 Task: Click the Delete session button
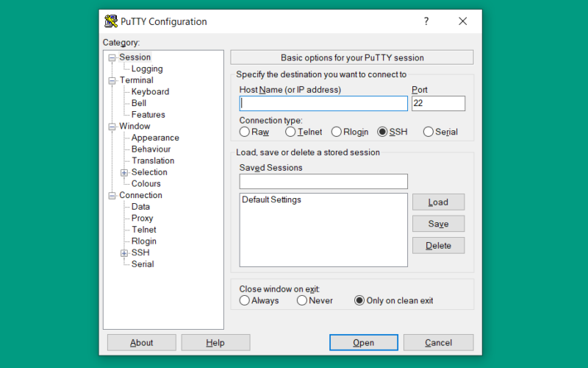point(438,246)
